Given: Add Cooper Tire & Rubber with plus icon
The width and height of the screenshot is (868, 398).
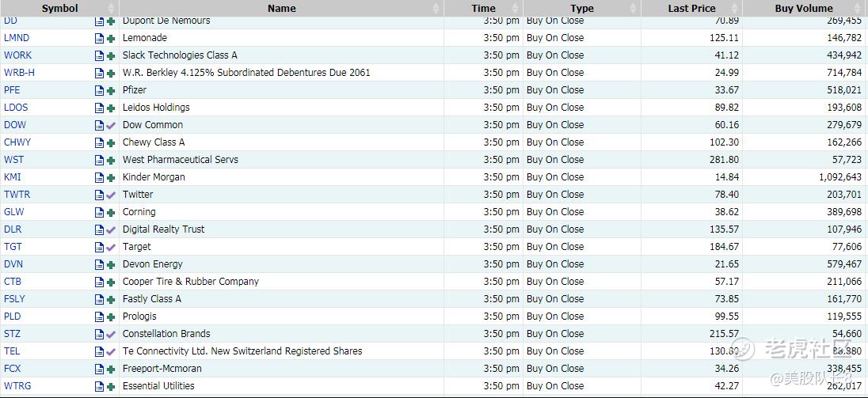Looking at the screenshot, I should point(111,282).
